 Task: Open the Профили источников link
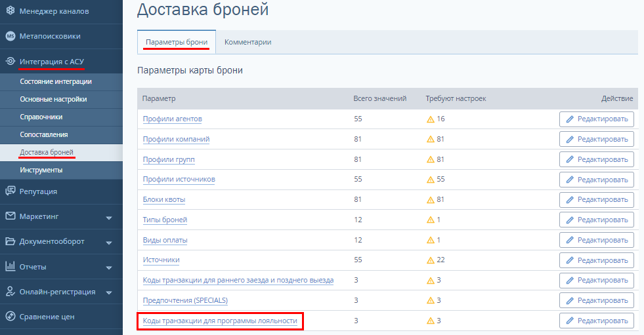point(179,179)
